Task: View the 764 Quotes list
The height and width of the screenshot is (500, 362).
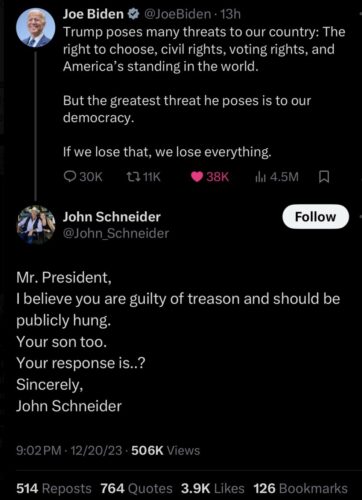Action: (x=137, y=488)
